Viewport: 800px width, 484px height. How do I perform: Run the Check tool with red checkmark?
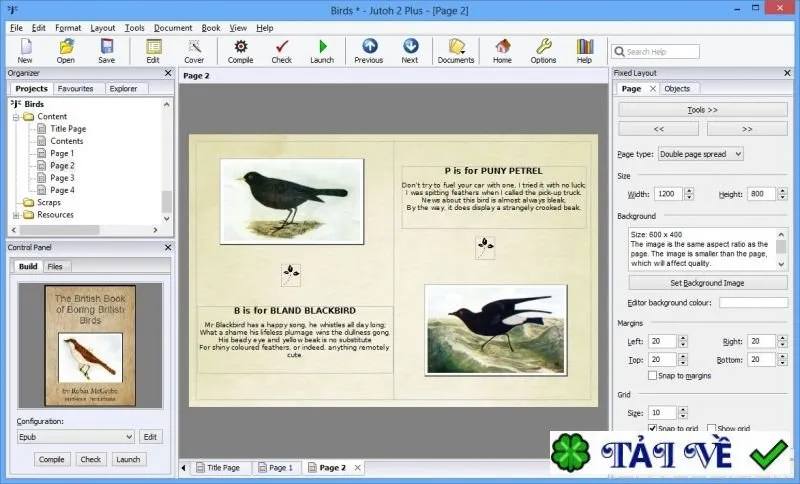click(281, 52)
